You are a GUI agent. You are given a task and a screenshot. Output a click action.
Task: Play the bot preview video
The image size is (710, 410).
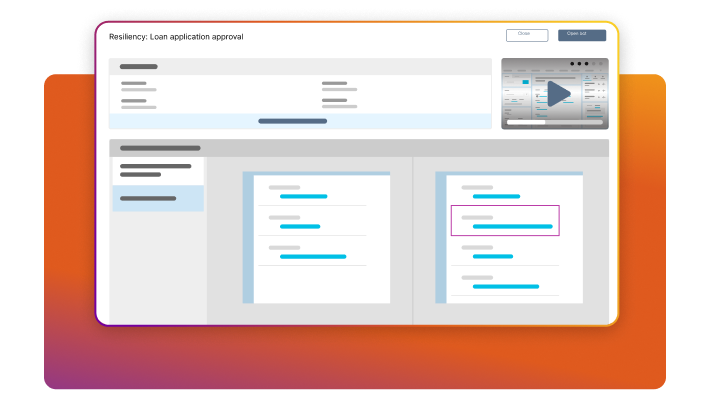(557, 94)
